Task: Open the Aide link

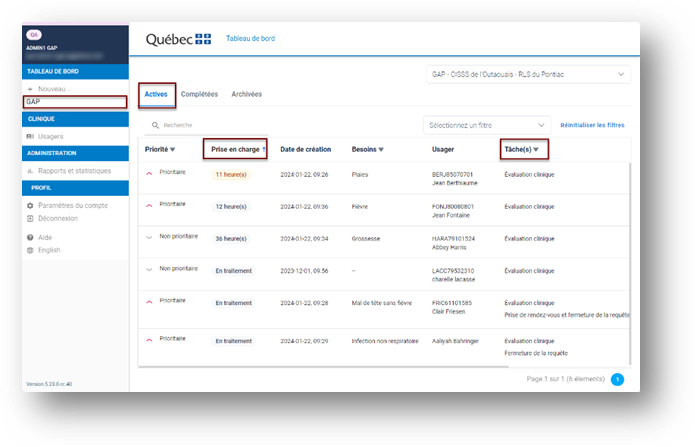Action: (45, 238)
